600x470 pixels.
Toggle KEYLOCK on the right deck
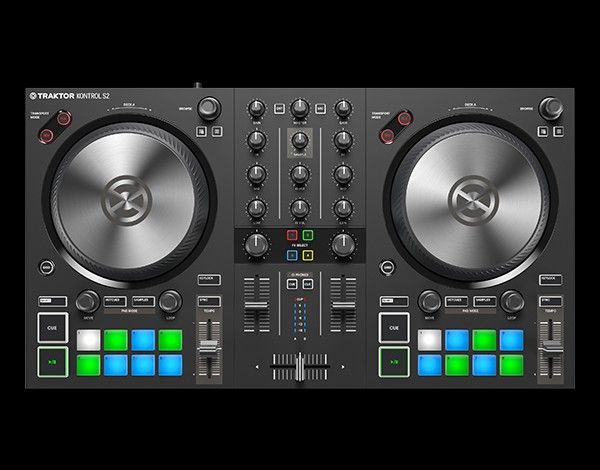(551, 280)
